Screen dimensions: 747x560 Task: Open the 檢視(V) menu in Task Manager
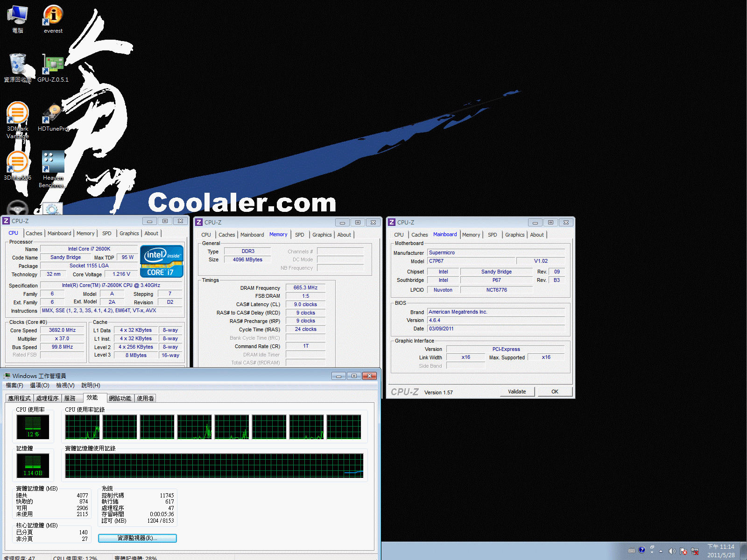pyautogui.click(x=65, y=385)
